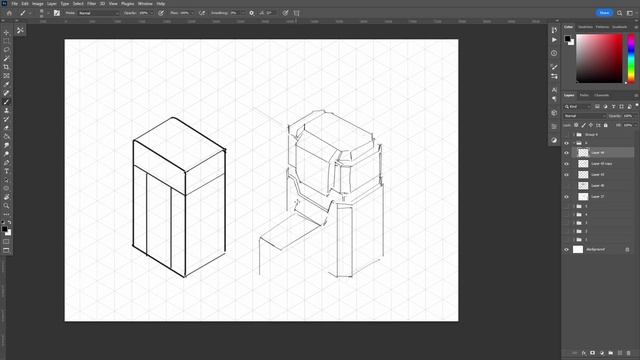Expand the folder named 4
Image resolution: width=640 pixels, height=360 pixels.
[573, 214]
